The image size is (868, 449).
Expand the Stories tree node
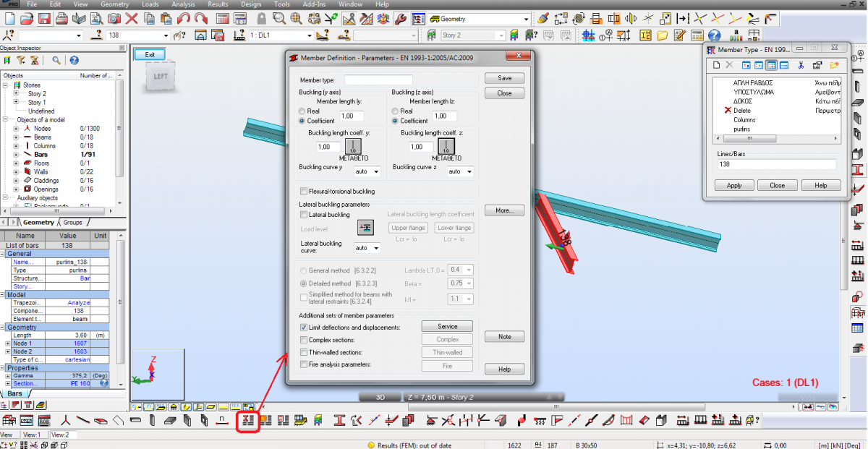[7, 85]
